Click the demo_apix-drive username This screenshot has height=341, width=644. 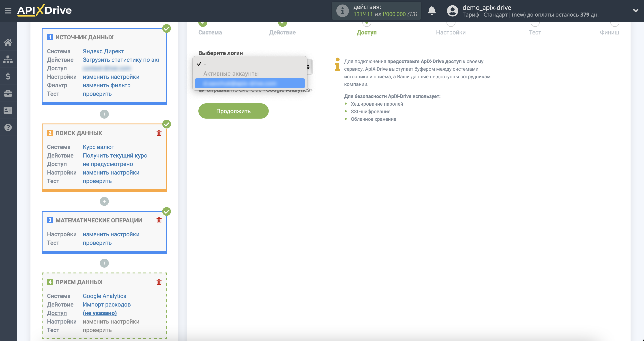487,7
